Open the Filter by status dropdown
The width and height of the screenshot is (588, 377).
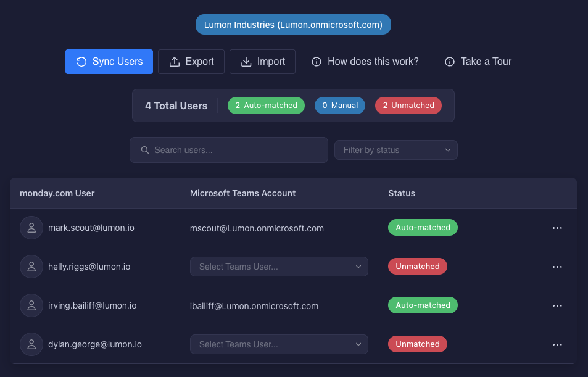pyautogui.click(x=395, y=150)
